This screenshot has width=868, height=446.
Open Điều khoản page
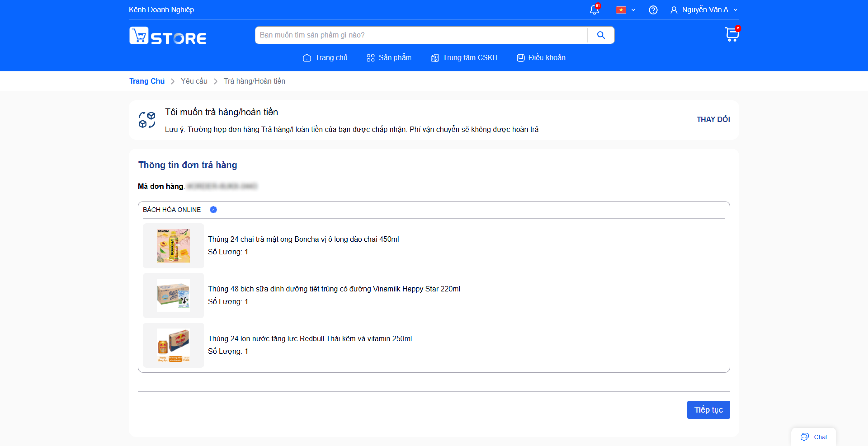click(x=541, y=58)
